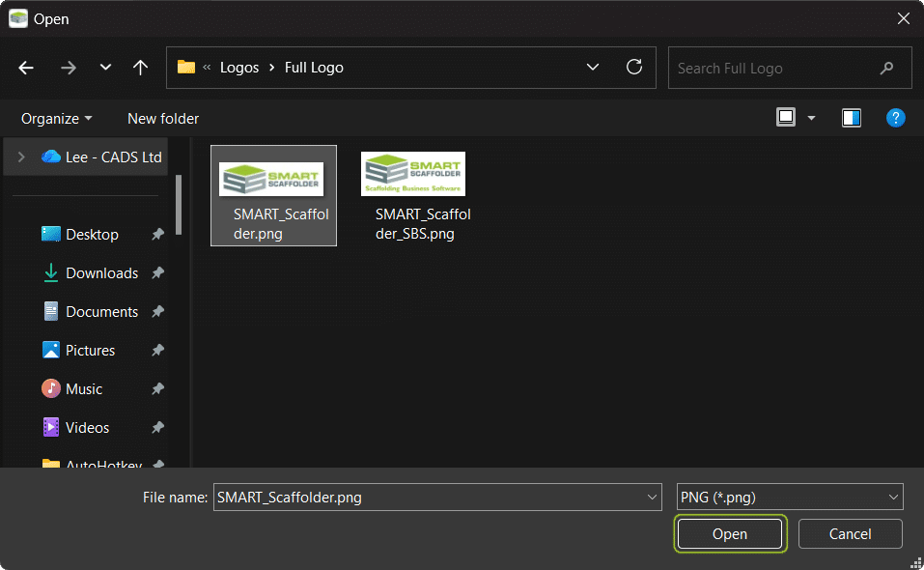
Task: Select the Music folder
Action: pos(83,389)
